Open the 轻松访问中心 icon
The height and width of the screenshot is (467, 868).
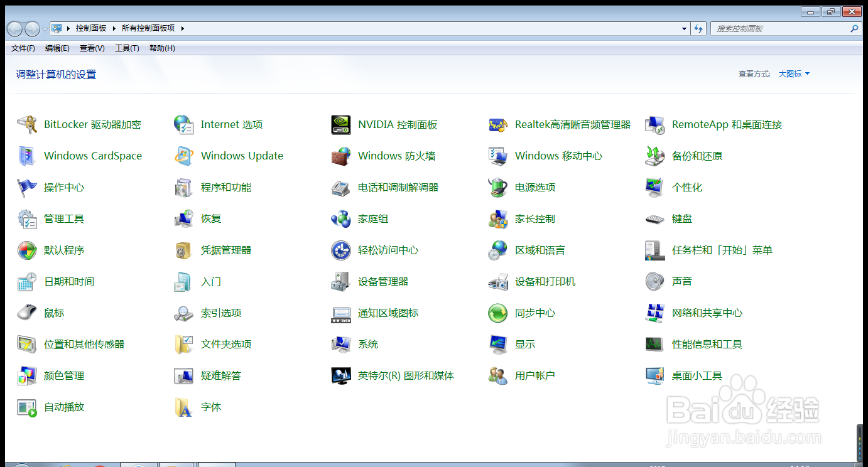point(341,250)
